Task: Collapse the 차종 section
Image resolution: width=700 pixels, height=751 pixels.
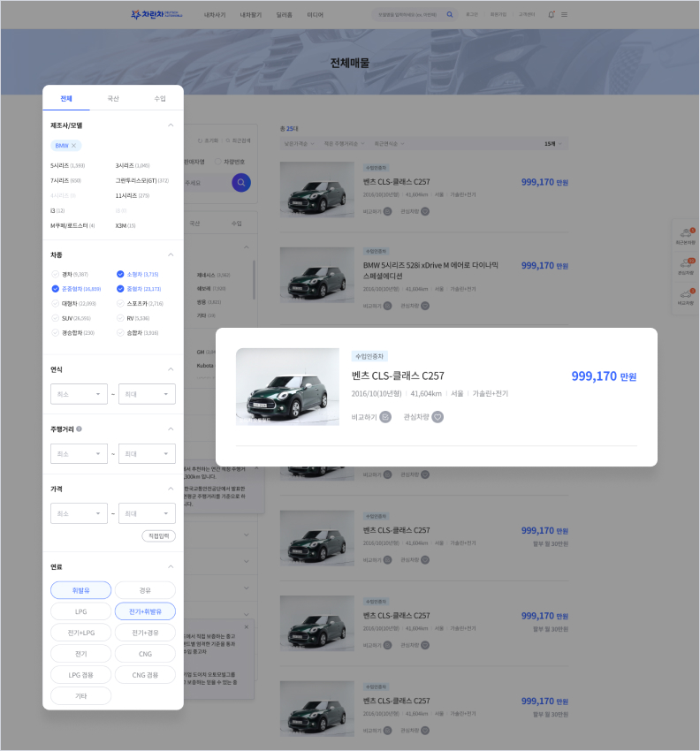Action: 171,254
